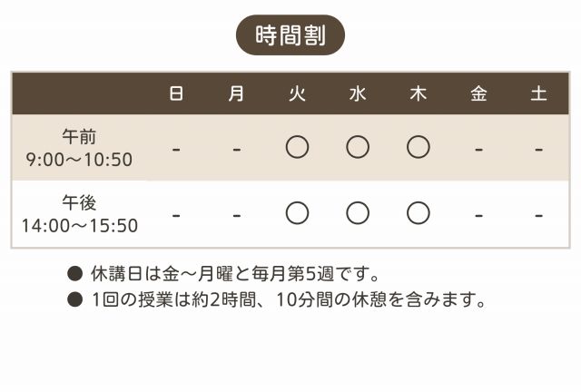
Task: Select the 木 column header
Action: (418, 93)
